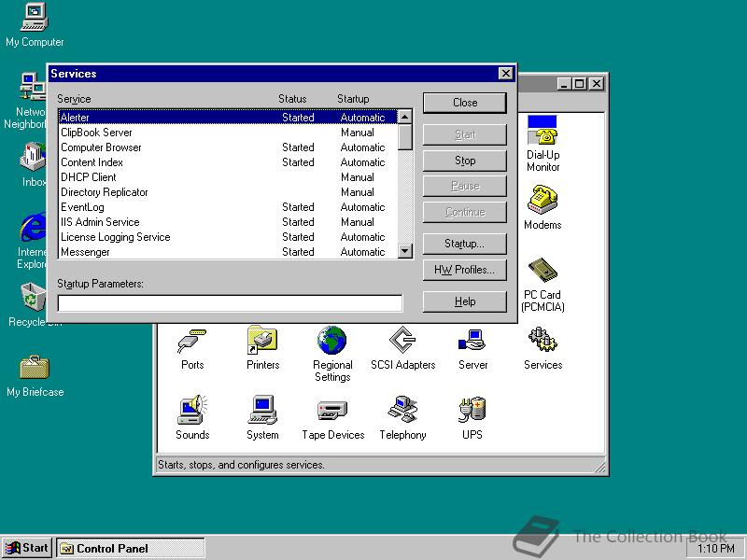Click the service list scroll up arrow
This screenshot has height=560, width=747.
(x=405, y=117)
